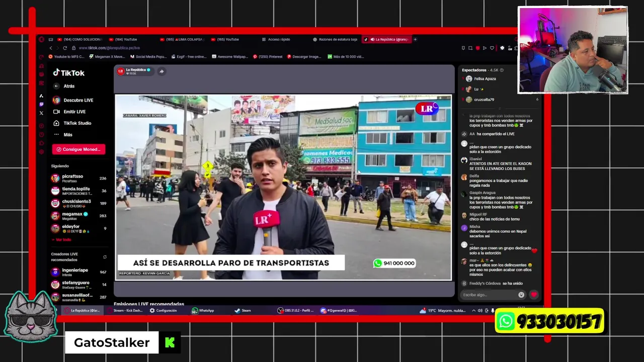The width and height of the screenshot is (644, 362).
Task: Open Descargar Image bookmark
Action: point(304,57)
